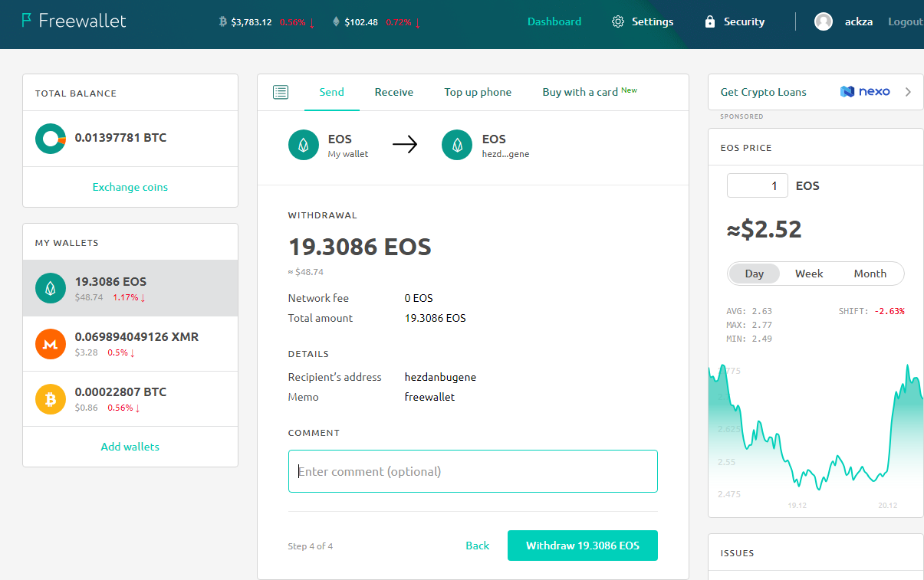Screen dimensions: 924x580
Task: Switch to the Receive tab
Action: [394, 92]
